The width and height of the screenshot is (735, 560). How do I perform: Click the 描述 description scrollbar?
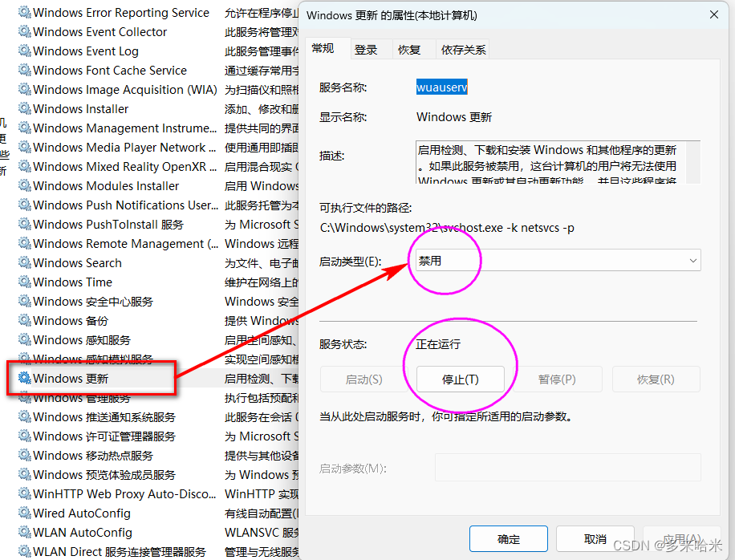coord(692,162)
